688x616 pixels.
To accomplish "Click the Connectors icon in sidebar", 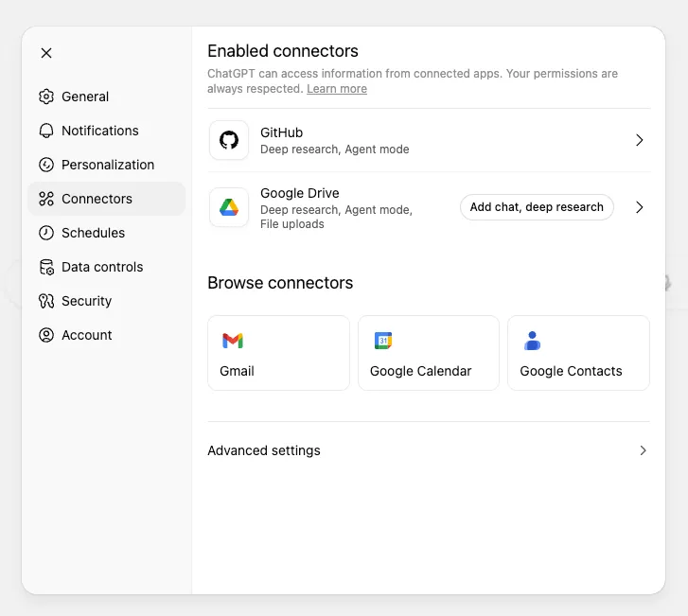I will point(46,199).
